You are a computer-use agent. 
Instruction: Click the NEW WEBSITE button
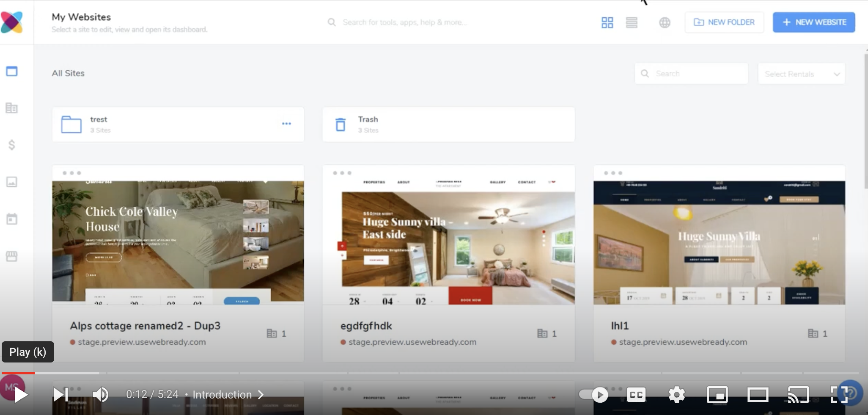813,22
